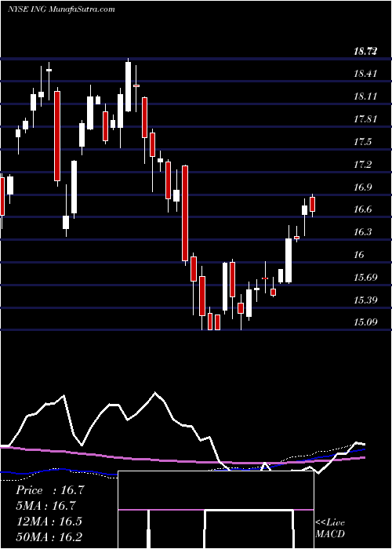Click the 50MA : 16.2 readout
Screen dimensions: 392x549
49,536
